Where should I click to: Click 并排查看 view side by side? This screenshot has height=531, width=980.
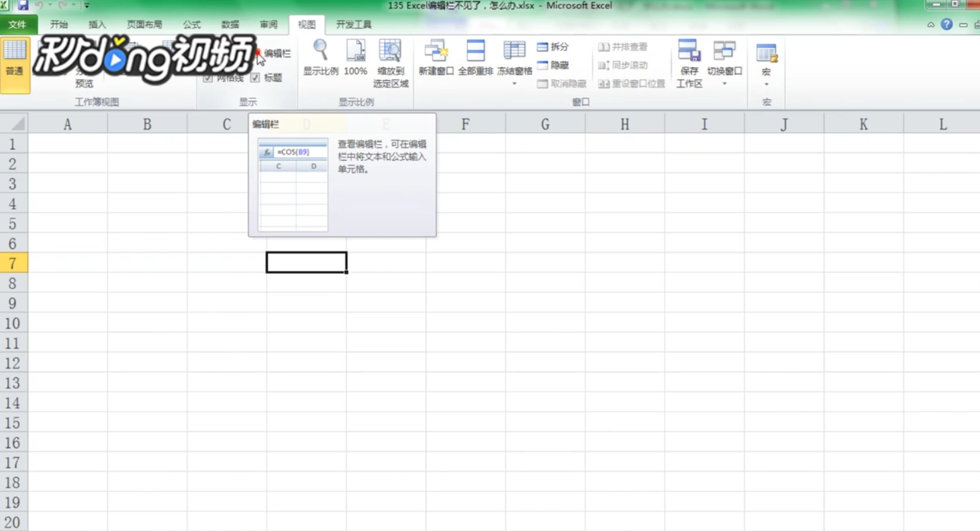coord(623,47)
